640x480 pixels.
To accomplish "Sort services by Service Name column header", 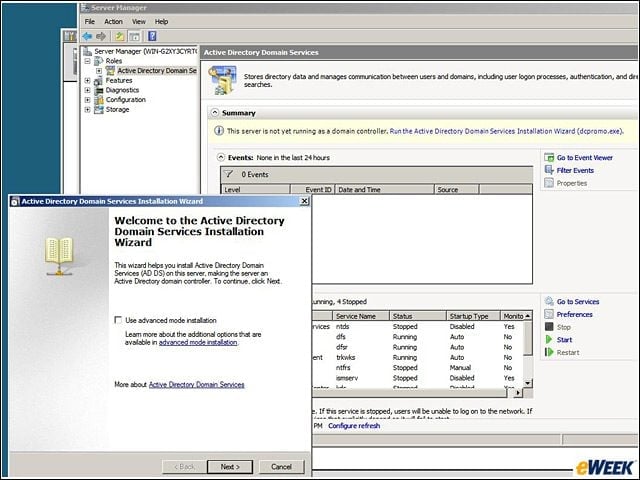I will click(361, 316).
